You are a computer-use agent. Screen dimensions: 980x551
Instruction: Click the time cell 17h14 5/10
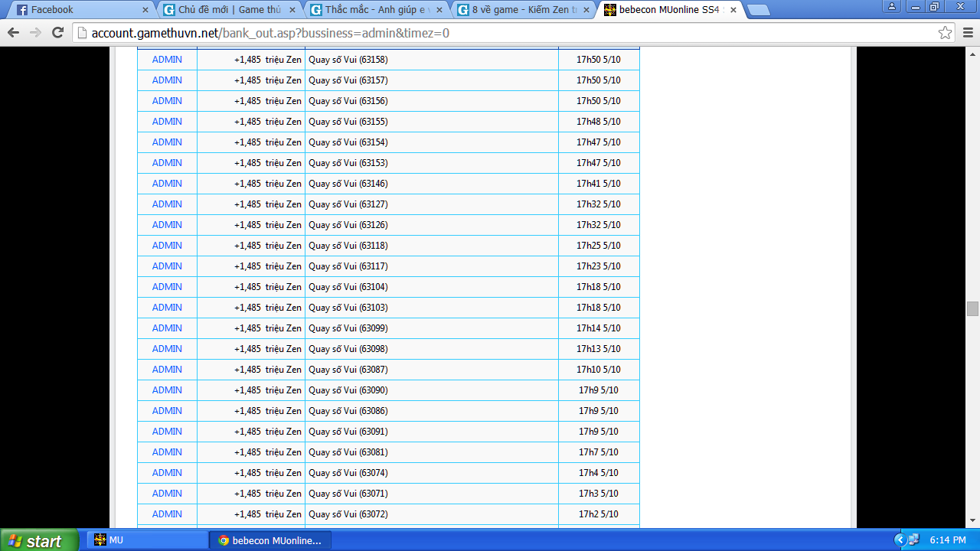(x=599, y=328)
